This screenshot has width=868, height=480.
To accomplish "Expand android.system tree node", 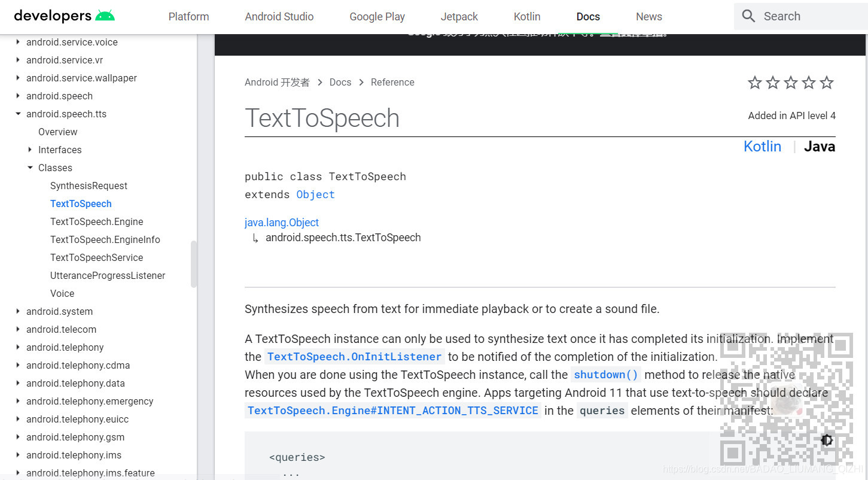I will coord(18,311).
